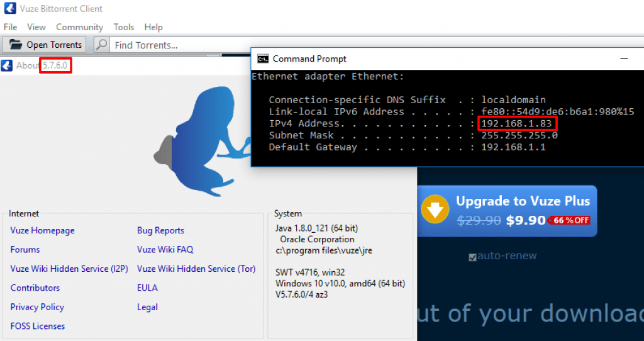This screenshot has width=644, height=341.
Task: Open the FOSS Licenses link
Action: pos(37,326)
